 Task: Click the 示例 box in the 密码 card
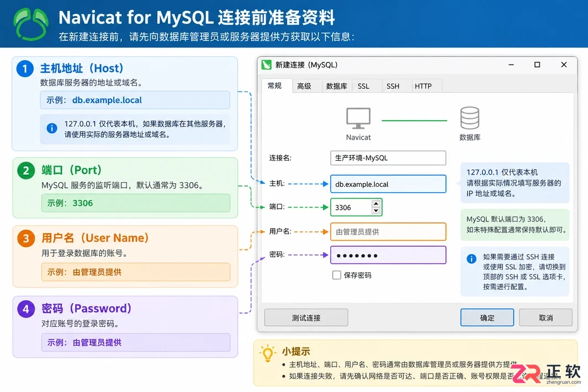click(x=136, y=342)
